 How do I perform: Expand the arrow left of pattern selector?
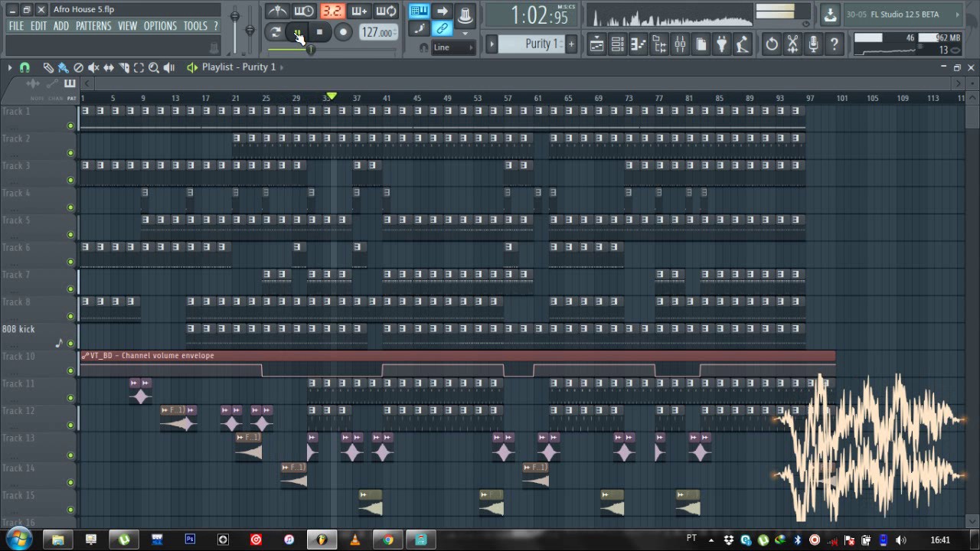492,44
